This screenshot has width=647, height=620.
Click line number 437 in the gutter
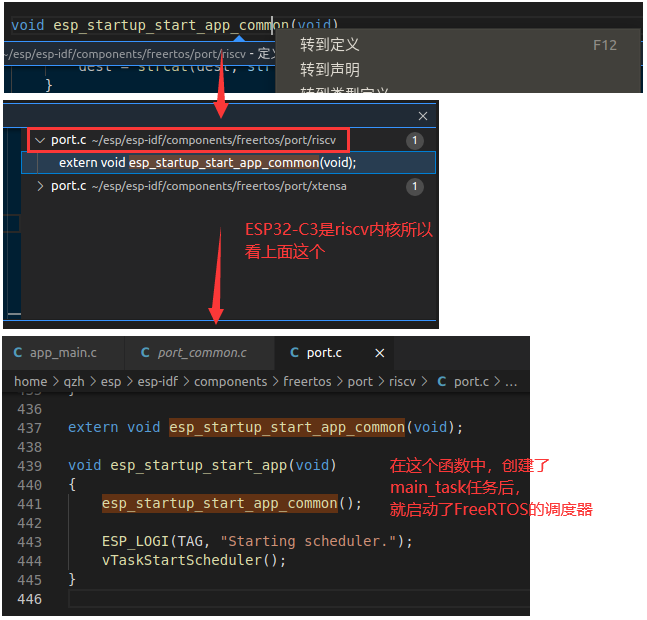coord(29,428)
